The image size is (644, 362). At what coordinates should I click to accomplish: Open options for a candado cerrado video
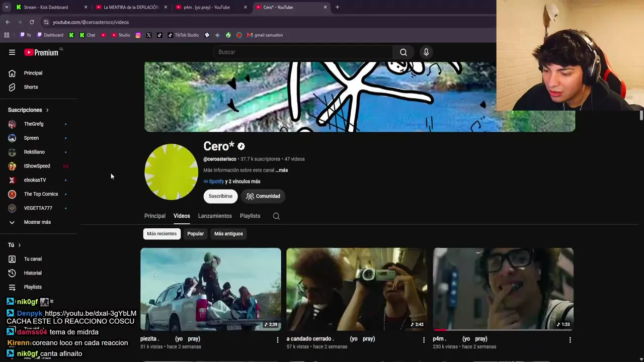tap(424, 340)
